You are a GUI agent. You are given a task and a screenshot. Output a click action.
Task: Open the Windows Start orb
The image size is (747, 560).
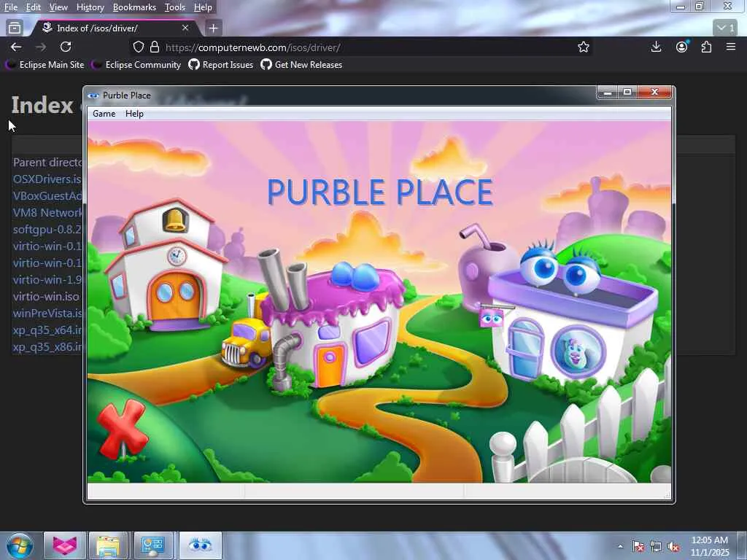19,545
